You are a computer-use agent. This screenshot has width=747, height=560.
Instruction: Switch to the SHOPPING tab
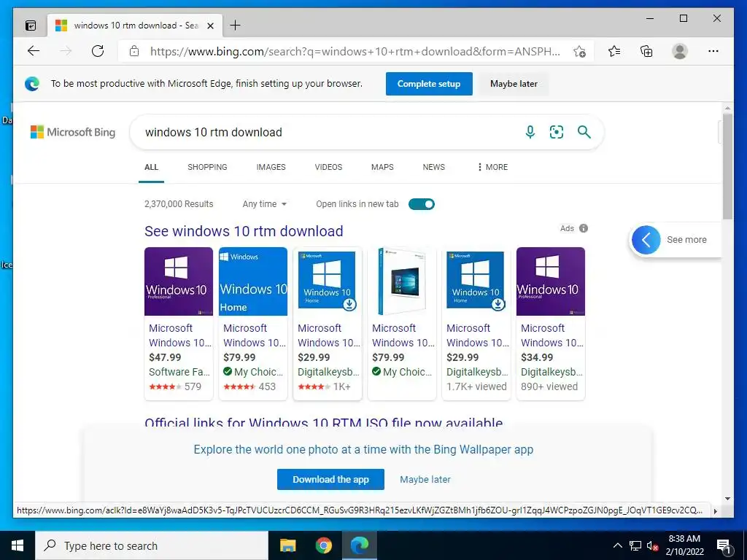point(207,167)
